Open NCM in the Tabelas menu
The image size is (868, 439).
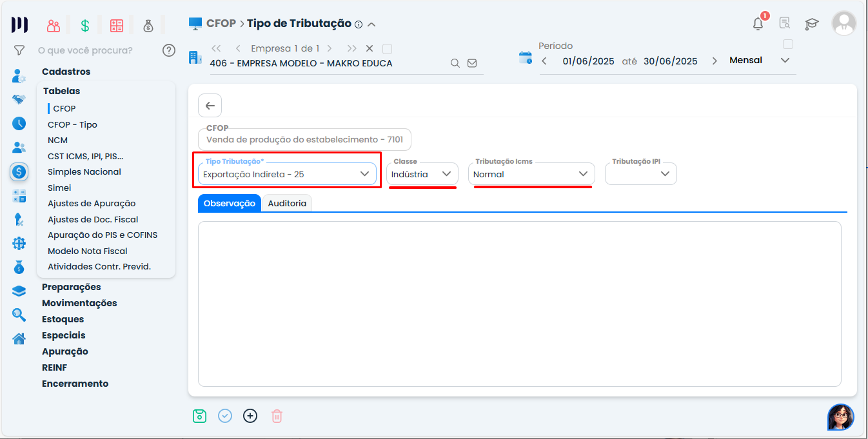pos(57,140)
